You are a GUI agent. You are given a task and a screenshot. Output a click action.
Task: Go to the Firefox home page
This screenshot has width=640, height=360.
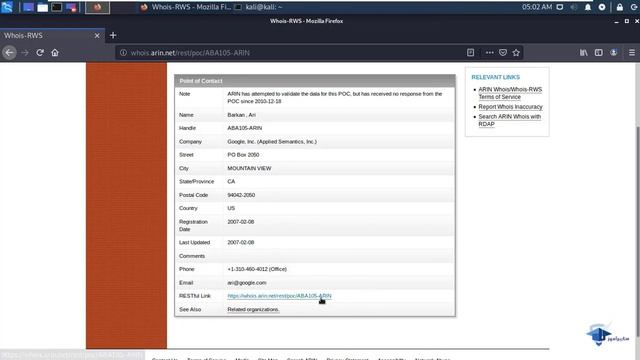(x=55, y=53)
